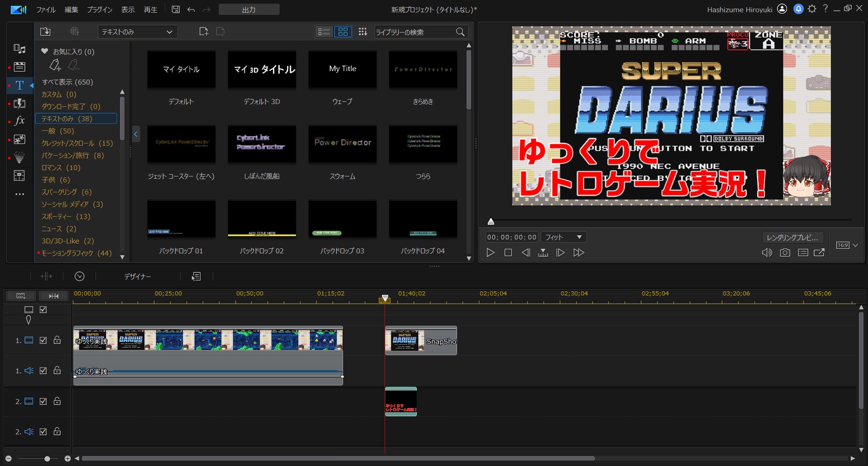Lock video track 2
This screenshot has height=466, width=868.
pyautogui.click(x=57, y=401)
